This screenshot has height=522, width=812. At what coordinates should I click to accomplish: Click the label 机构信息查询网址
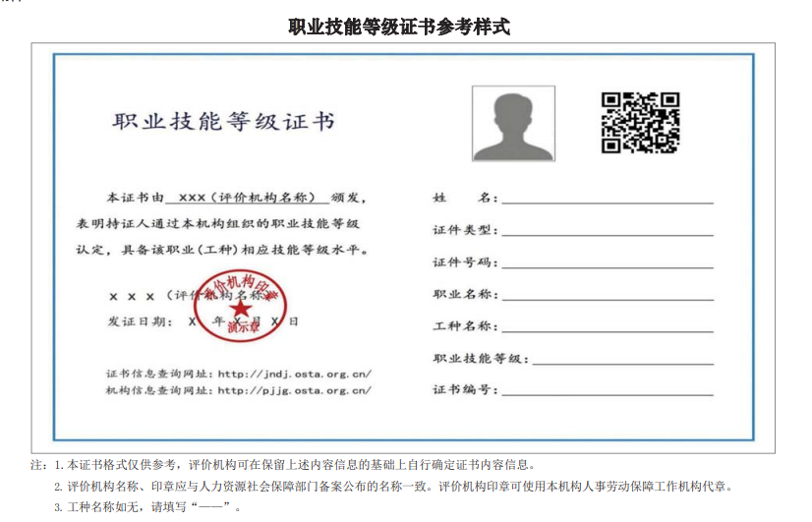pyautogui.click(x=159, y=390)
